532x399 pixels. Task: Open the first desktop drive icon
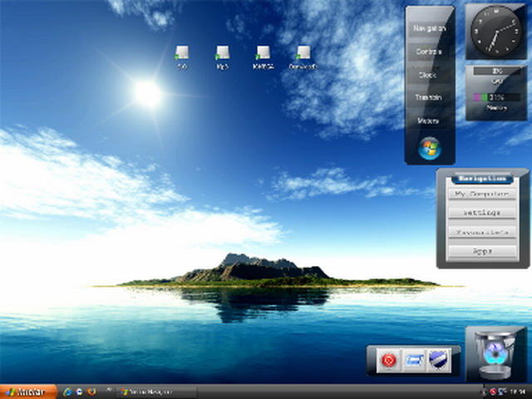tap(182, 54)
